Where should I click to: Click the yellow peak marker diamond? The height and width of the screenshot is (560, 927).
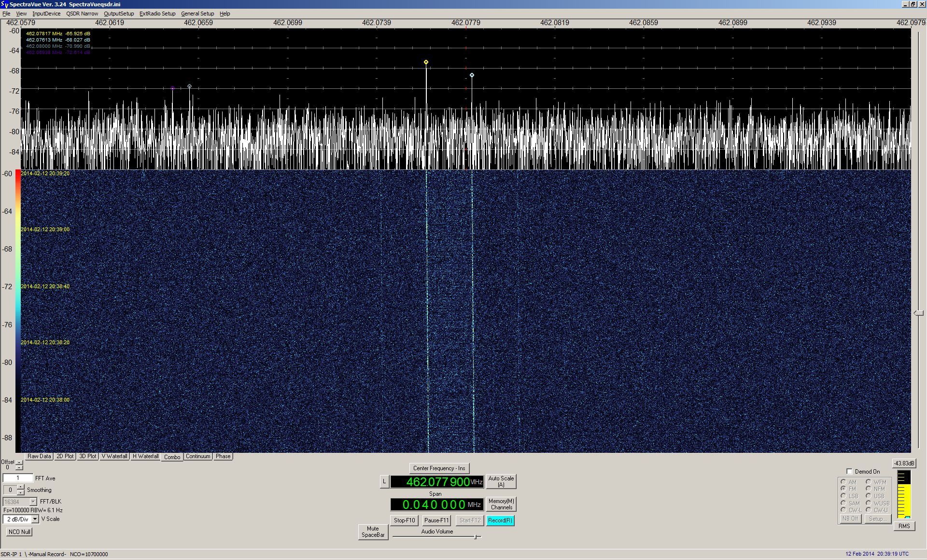426,62
